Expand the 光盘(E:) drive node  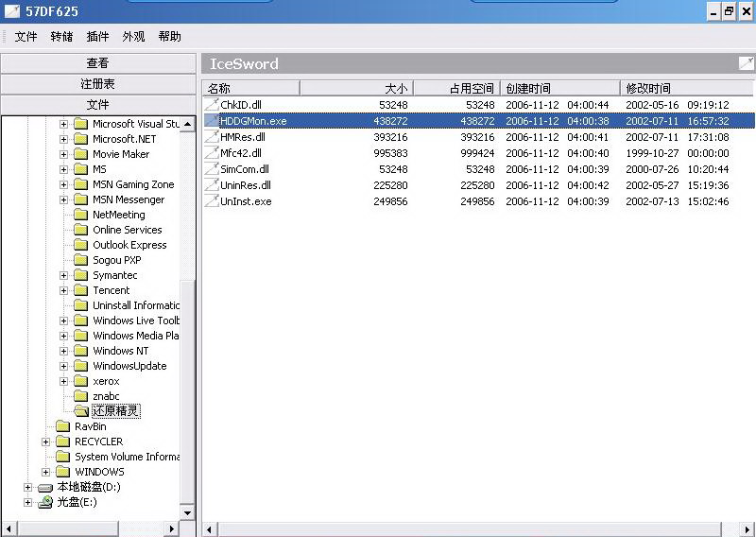pos(27,502)
